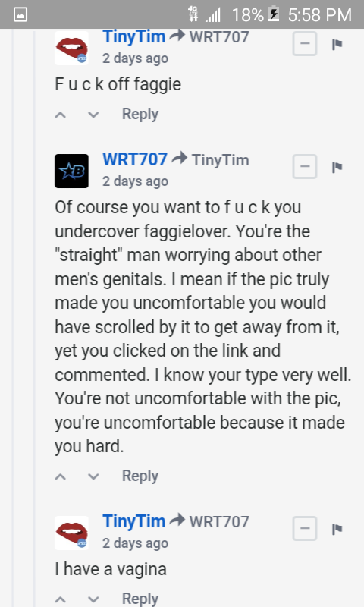The image size is (364, 607).
Task: Upvote WRT707's long comment
Action: tap(61, 476)
